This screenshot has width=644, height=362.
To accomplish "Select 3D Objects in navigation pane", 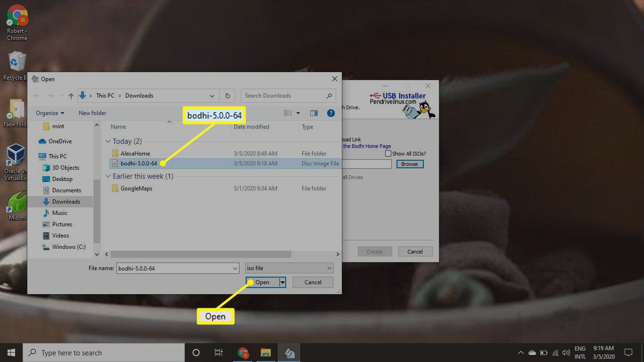I will [60, 168].
